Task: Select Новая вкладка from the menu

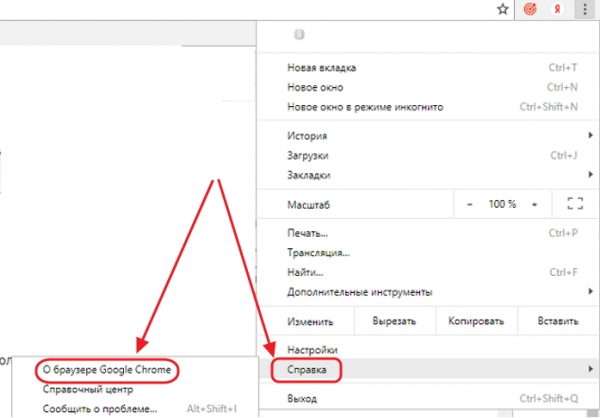Action: [321, 68]
